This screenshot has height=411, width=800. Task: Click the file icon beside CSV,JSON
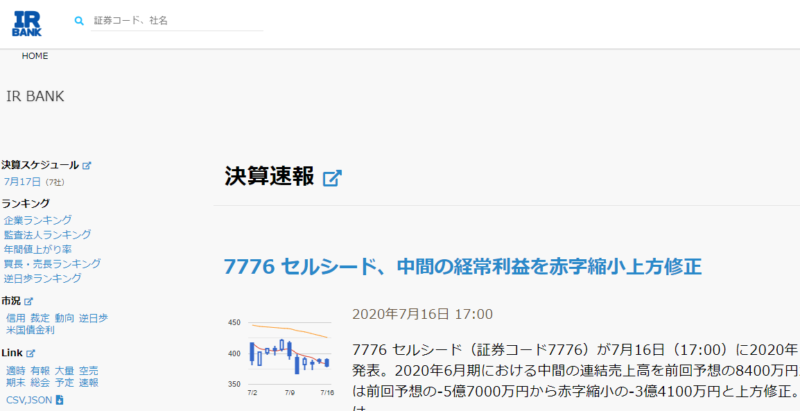(59, 400)
